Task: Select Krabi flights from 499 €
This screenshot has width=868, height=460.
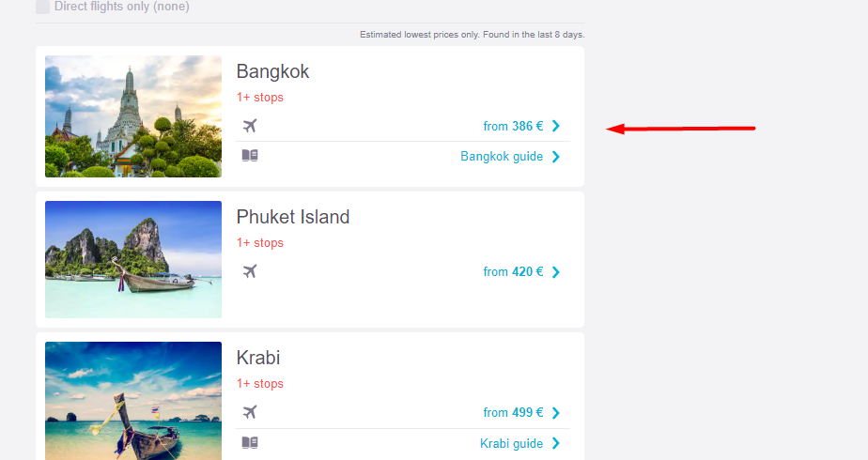Action: click(513, 413)
